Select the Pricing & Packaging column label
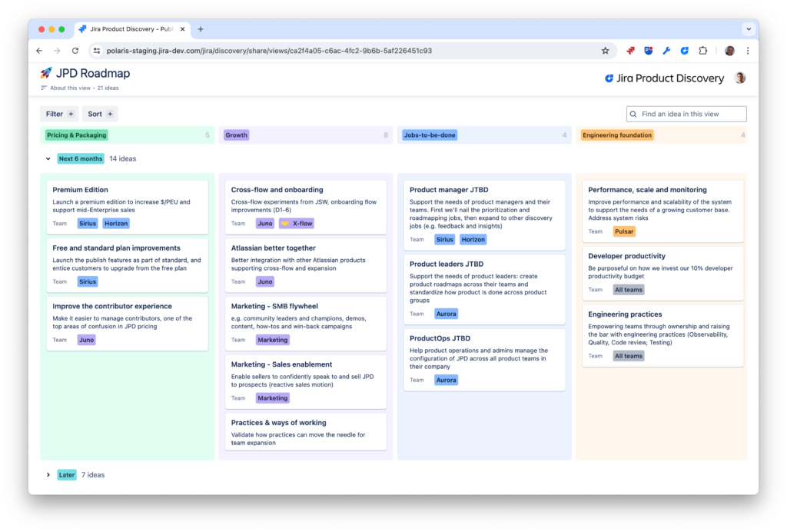The width and height of the screenshot is (787, 532). coord(77,135)
